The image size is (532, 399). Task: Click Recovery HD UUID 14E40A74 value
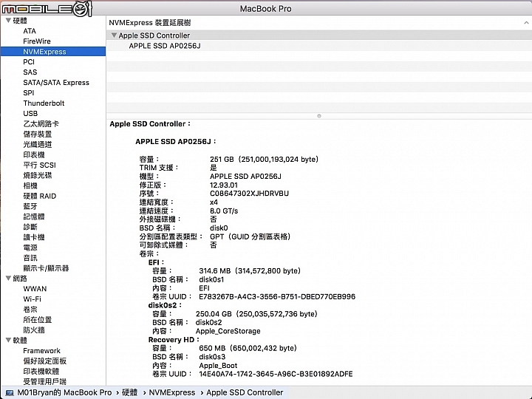click(x=276, y=374)
